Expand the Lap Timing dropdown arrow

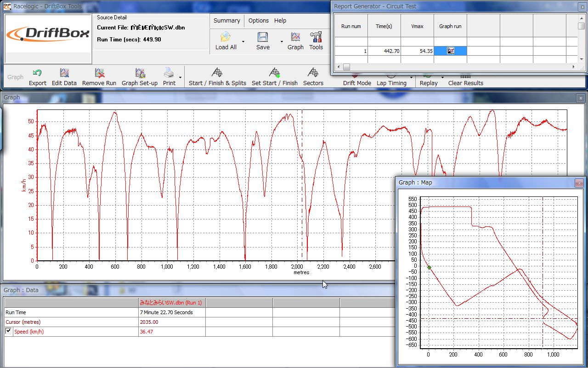click(411, 77)
